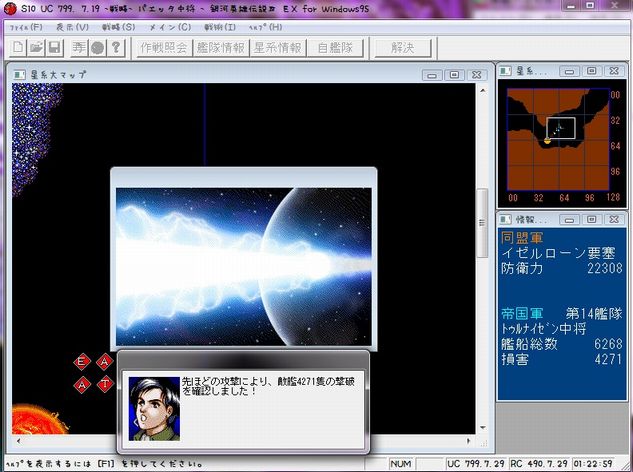
Task: Click the application icon in the title bar
Action: 10,8
